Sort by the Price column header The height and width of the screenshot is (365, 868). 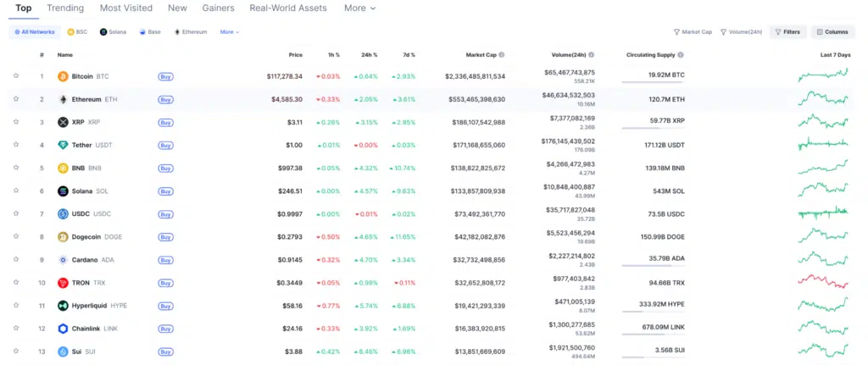tap(296, 55)
